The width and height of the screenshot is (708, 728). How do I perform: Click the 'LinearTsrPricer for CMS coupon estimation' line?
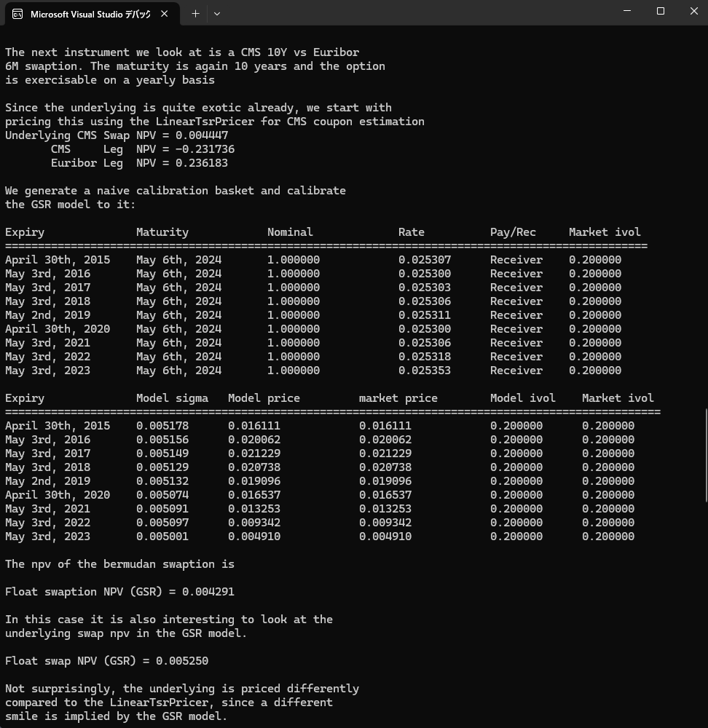point(215,122)
